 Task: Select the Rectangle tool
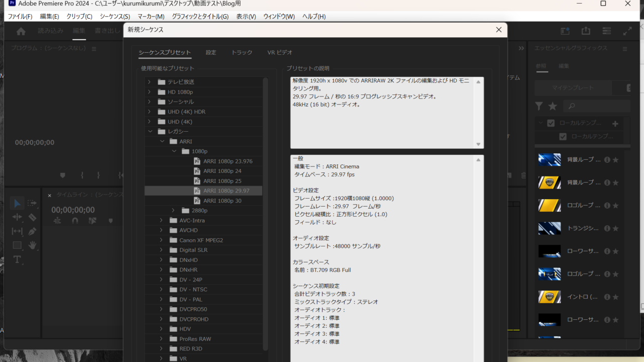coord(17,245)
